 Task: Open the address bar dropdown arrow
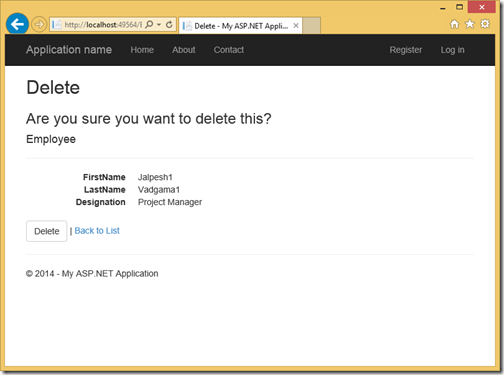[159, 25]
